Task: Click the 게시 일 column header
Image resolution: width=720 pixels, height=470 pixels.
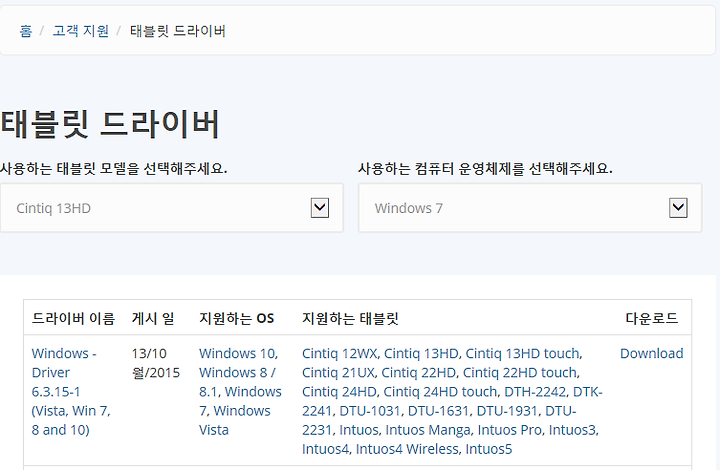Action: [x=153, y=319]
